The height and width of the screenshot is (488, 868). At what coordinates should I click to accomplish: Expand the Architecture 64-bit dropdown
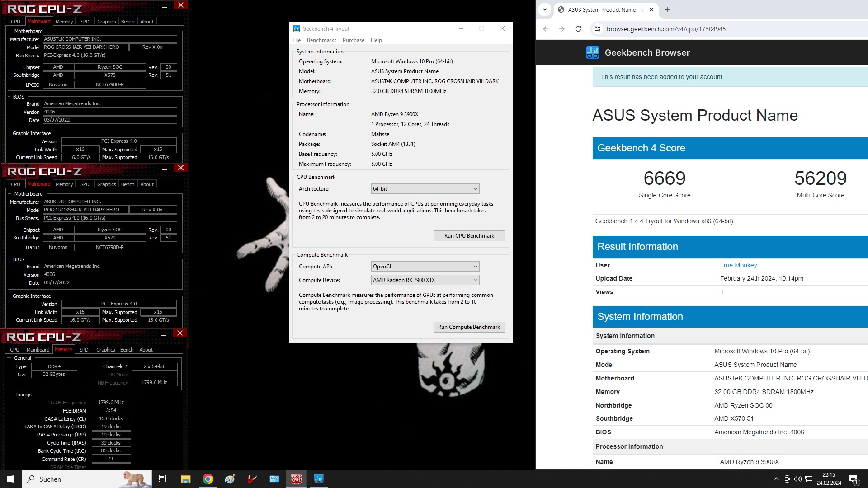coord(425,189)
